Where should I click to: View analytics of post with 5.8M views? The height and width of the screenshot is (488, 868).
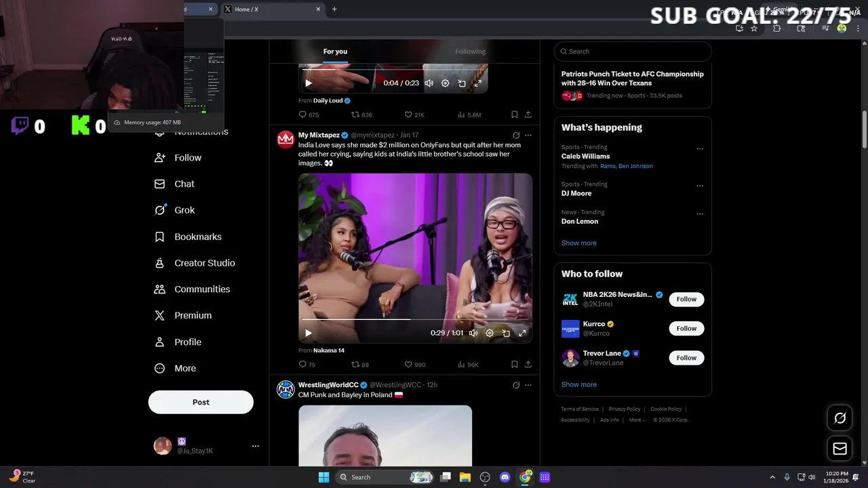[x=469, y=115]
